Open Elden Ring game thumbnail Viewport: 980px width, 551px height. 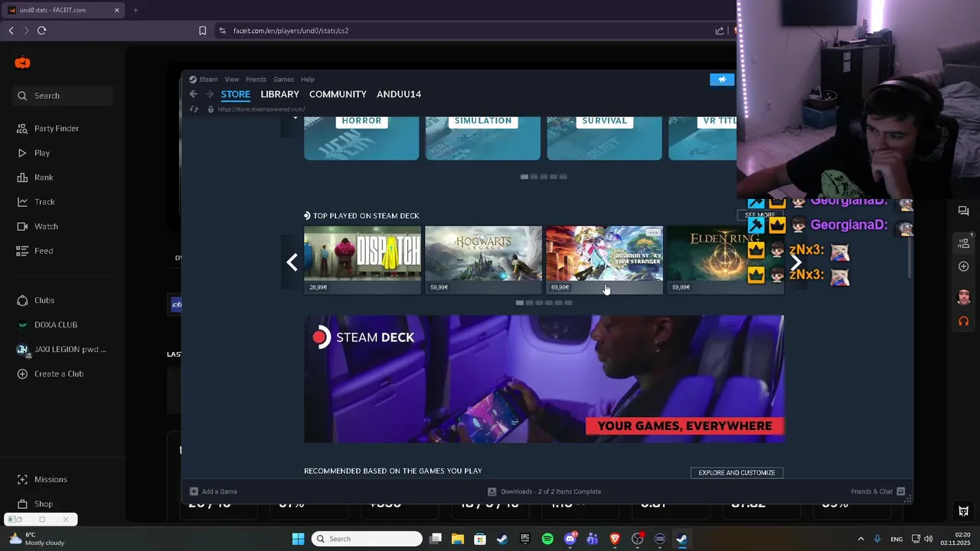click(x=725, y=259)
